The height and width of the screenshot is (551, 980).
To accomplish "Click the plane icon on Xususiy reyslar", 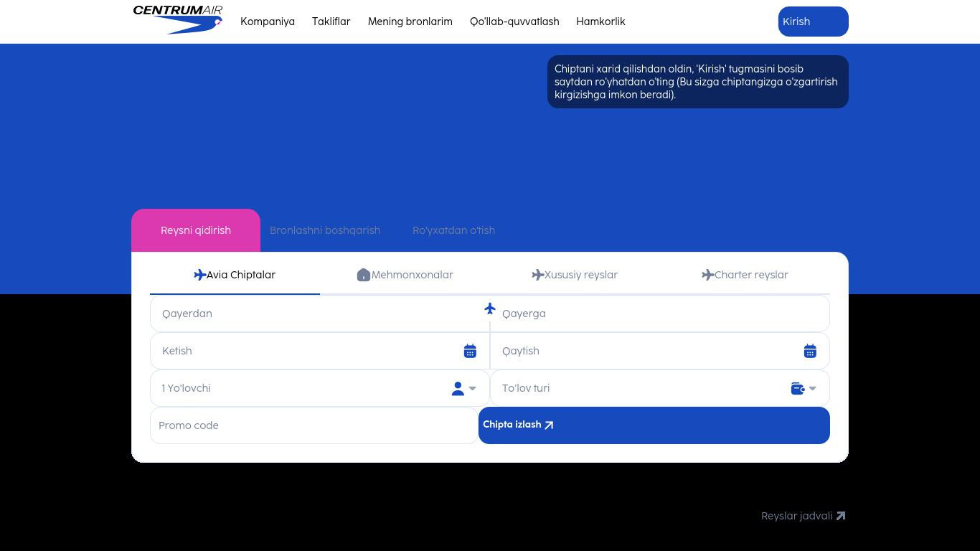I will 538,275.
